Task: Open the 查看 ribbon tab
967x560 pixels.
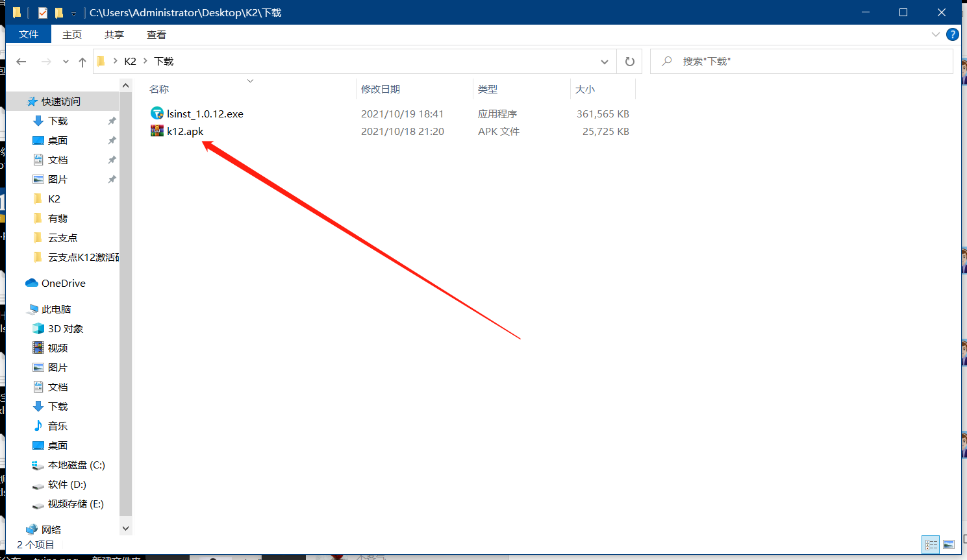Action: pos(156,35)
